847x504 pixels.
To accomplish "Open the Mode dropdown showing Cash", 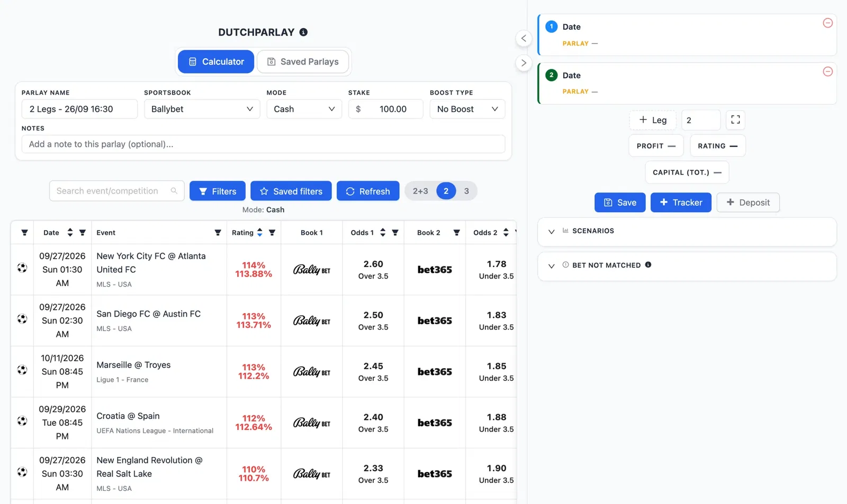I will [x=304, y=109].
